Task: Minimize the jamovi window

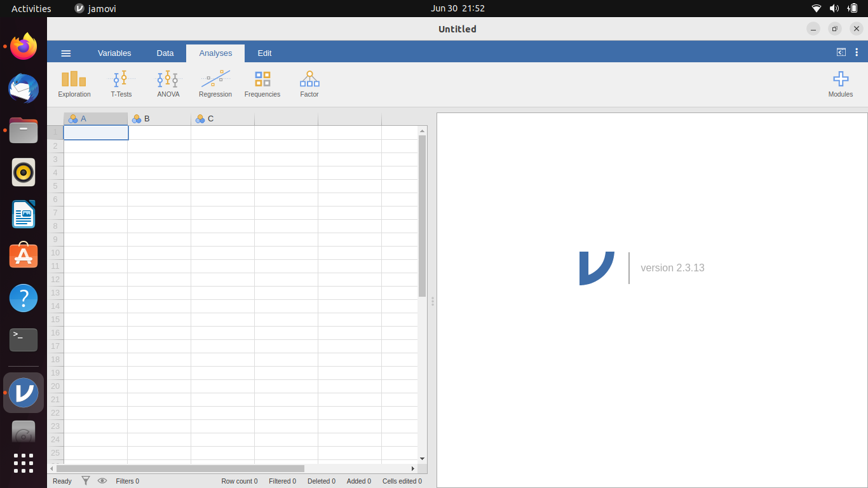Action: 813,29
